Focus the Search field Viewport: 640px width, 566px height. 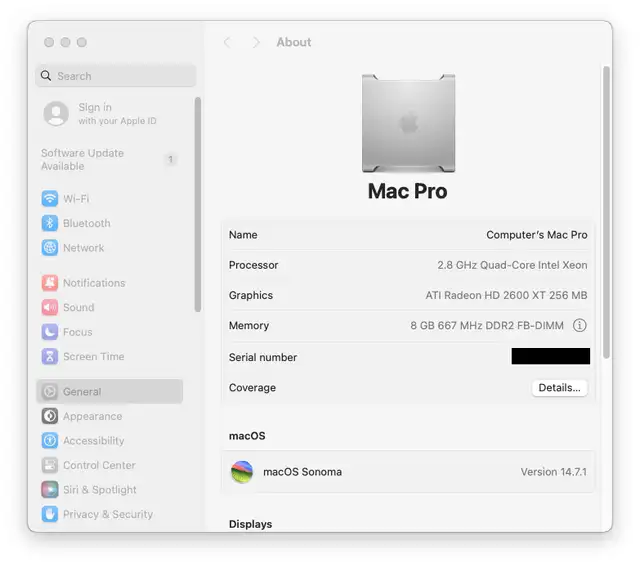(116, 76)
